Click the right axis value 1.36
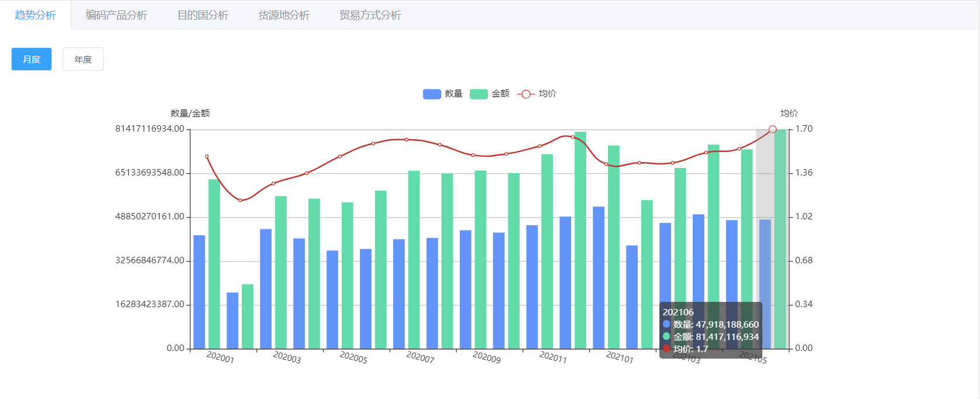The width and height of the screenshot is (980, 399). point(804,173)
